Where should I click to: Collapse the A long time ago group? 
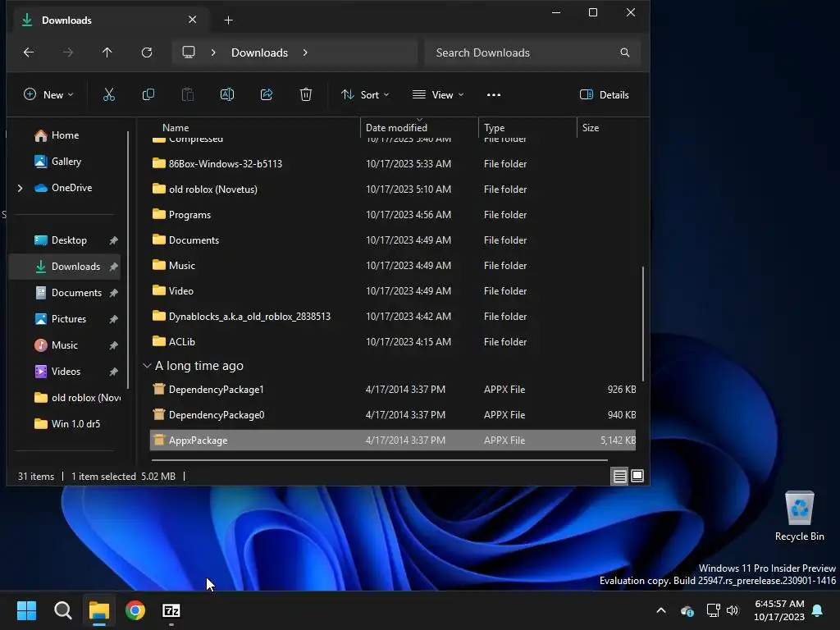(x=147, y=366)
